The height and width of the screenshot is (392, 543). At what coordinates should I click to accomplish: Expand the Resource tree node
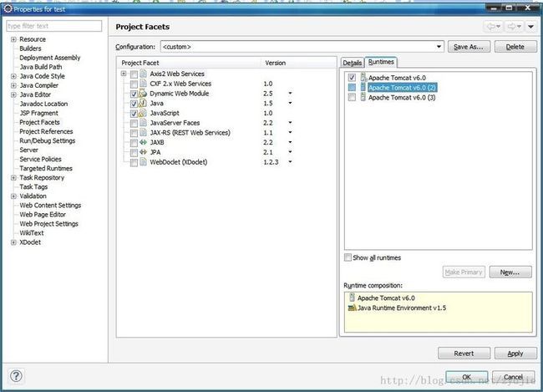coord(13,39)
